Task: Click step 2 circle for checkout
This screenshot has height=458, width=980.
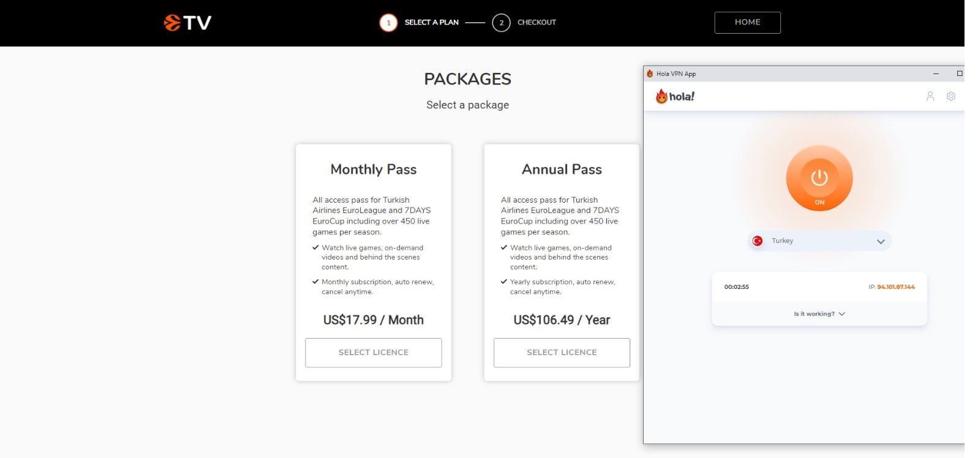Action: pyautogui.click(x=501, y=23)
